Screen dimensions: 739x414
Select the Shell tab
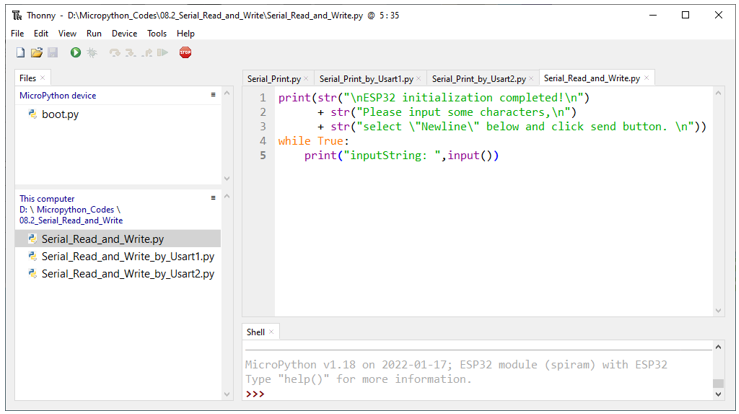pyautogui.click(x=255, y=332)
